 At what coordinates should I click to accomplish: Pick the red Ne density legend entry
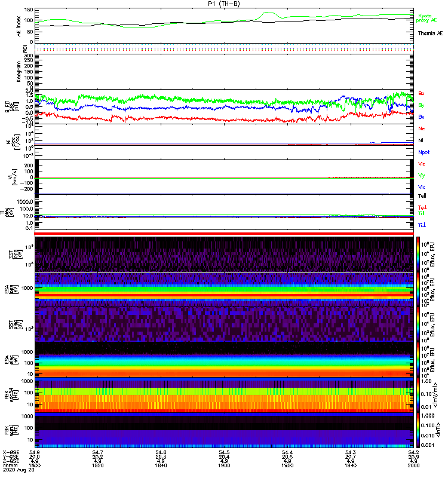[x=421, y=128]
